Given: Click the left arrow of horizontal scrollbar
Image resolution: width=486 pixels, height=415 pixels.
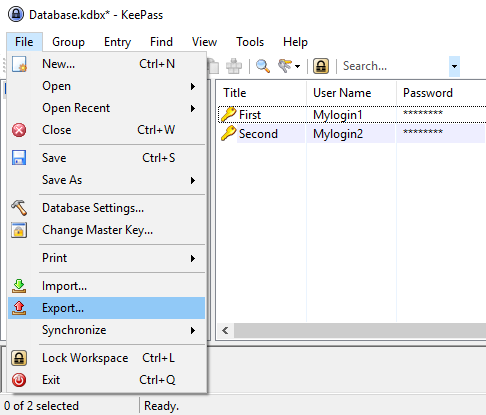Looking at the screenshot, I should (225, 330).
